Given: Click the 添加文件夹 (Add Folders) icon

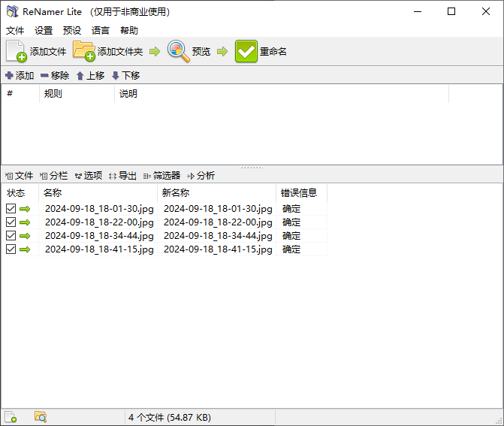Looking at the screenshot, I should (84, 51).
